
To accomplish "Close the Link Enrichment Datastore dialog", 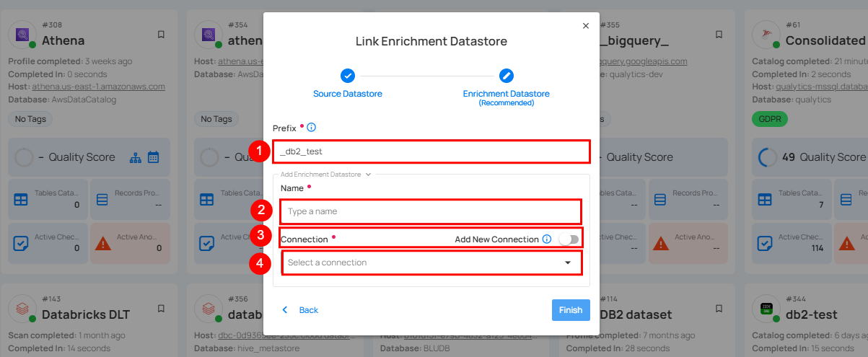I will (x=585, y=25).
